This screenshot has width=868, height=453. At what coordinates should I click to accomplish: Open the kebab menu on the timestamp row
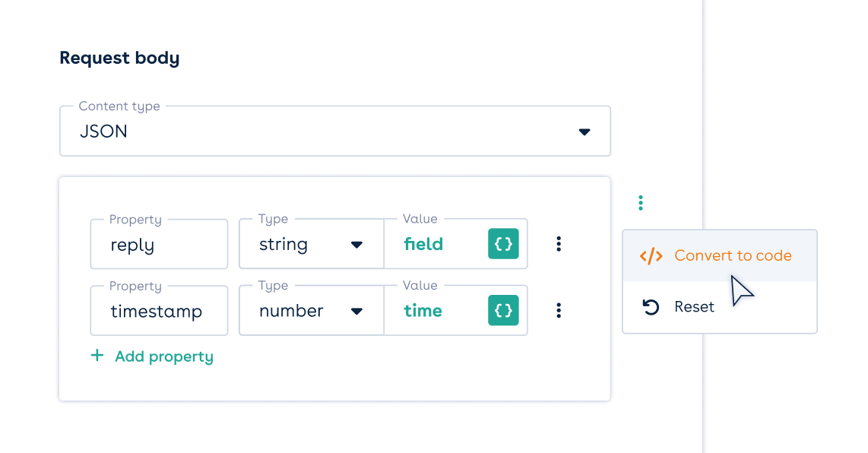tap(559, 310)
